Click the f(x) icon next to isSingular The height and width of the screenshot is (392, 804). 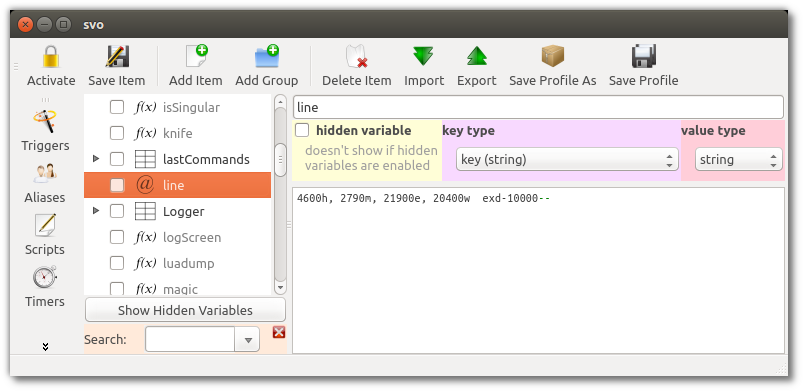145,107
